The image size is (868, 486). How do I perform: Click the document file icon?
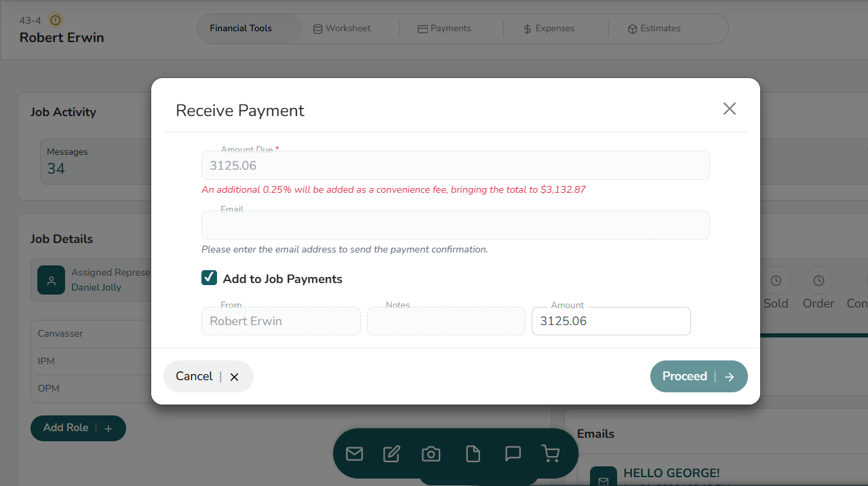[x=473, y=453]
